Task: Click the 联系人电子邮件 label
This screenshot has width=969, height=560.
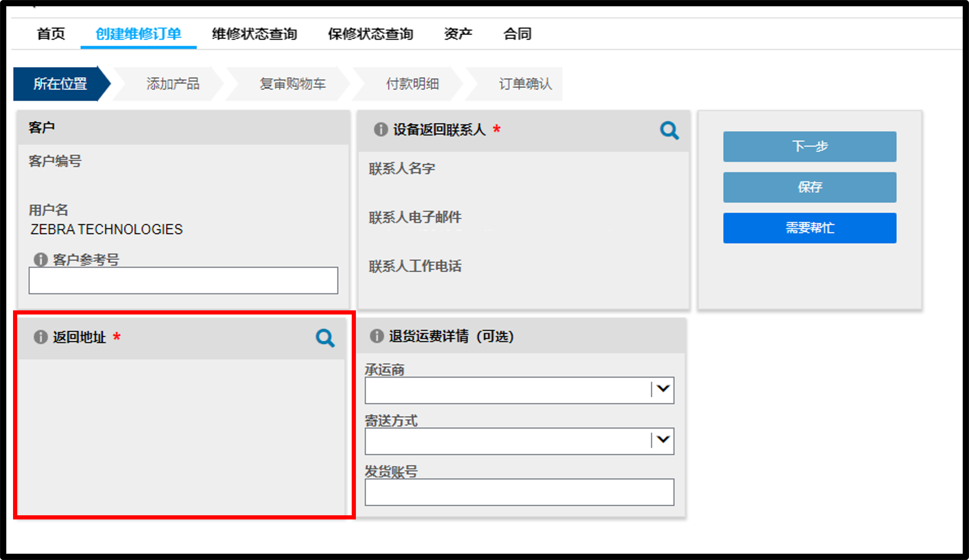Action: (x=415, y=217)
